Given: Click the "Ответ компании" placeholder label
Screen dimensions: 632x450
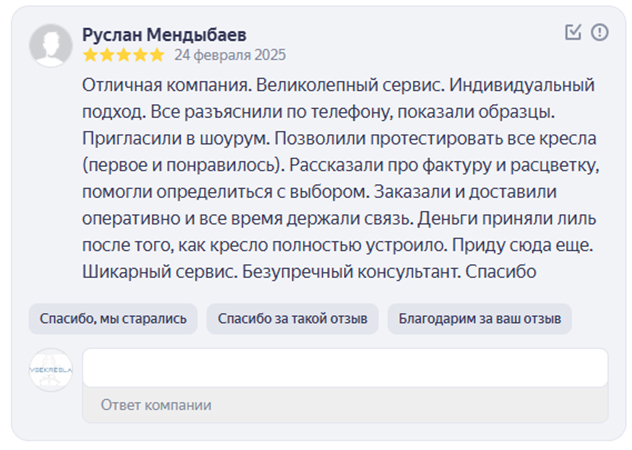Looking at the screenshot, I should pyautogui.click(x=156, y=405).
